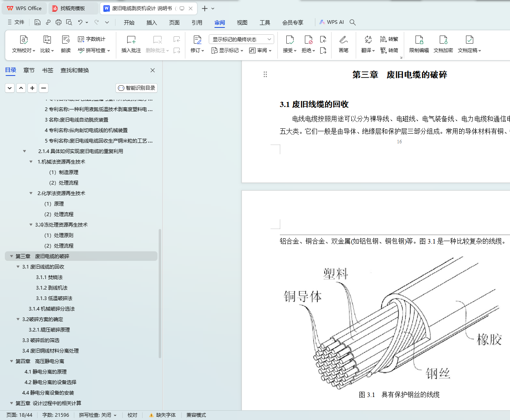Viewport: 510px width, 420px height.
Task: Click expand-level plus button in outline pane
Action: click(32, 88)
